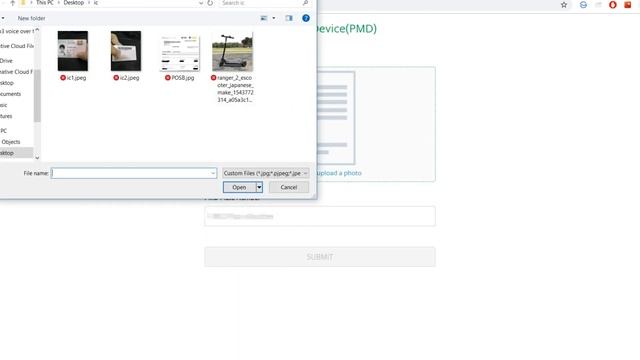Go up one folder level arrow
The image size is (640, 360).
tap(13, 3)
